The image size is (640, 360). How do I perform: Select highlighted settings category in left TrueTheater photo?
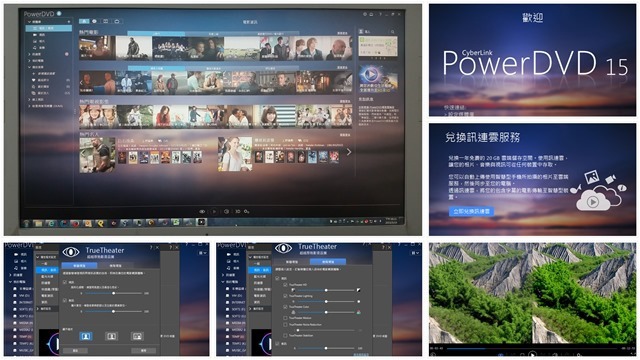pyautogui.click(x=47, y=270)
